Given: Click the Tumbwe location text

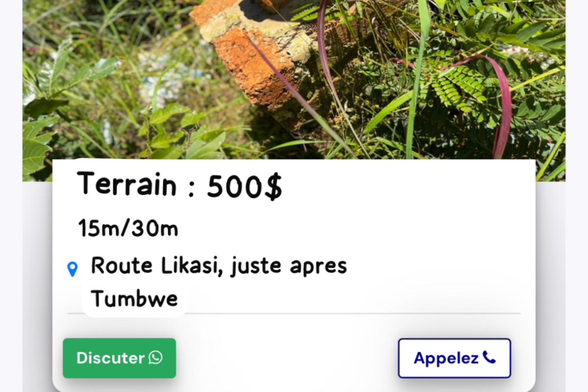Looking at the screenshot, I should tap(134, 298).
